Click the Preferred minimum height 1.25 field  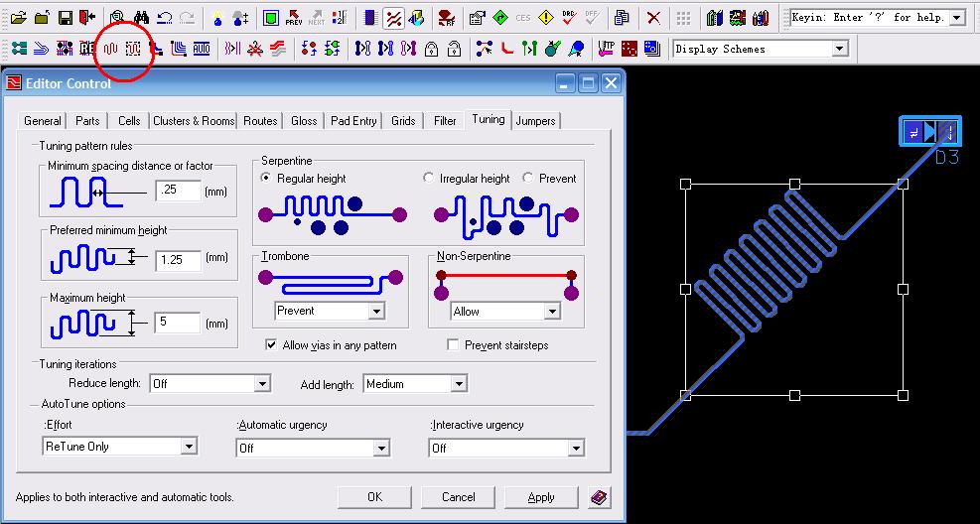(178, 260)
